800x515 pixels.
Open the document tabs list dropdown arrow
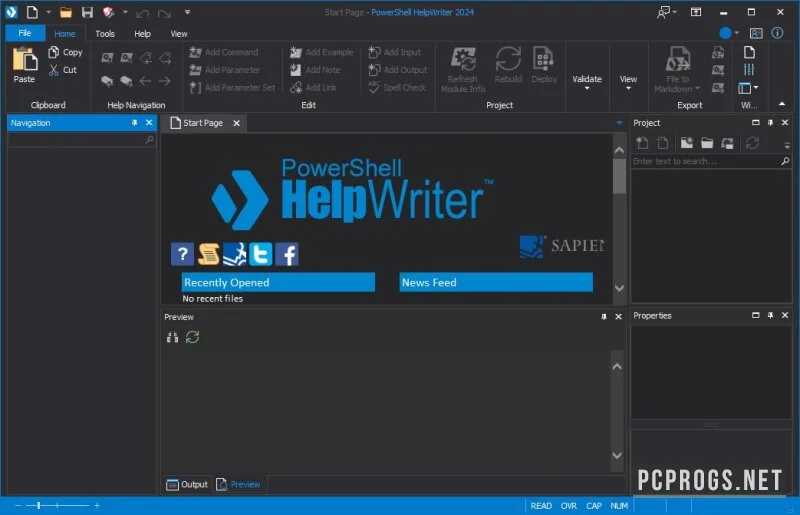pyautogui.click(x=619, y=123)
